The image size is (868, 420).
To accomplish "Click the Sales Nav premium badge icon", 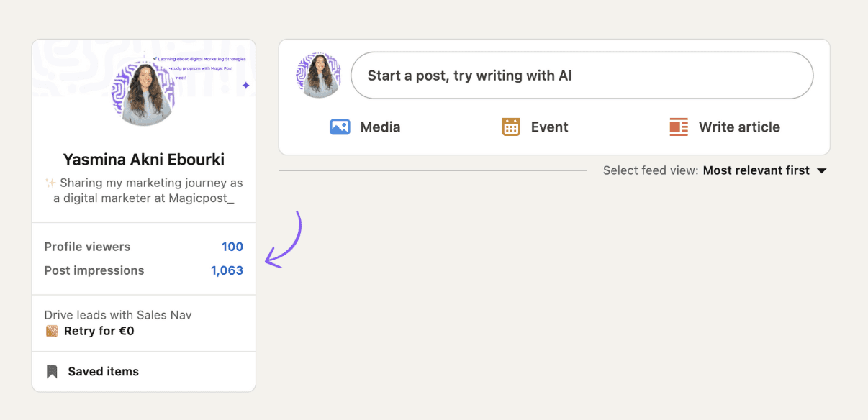I will pos(52,332).
